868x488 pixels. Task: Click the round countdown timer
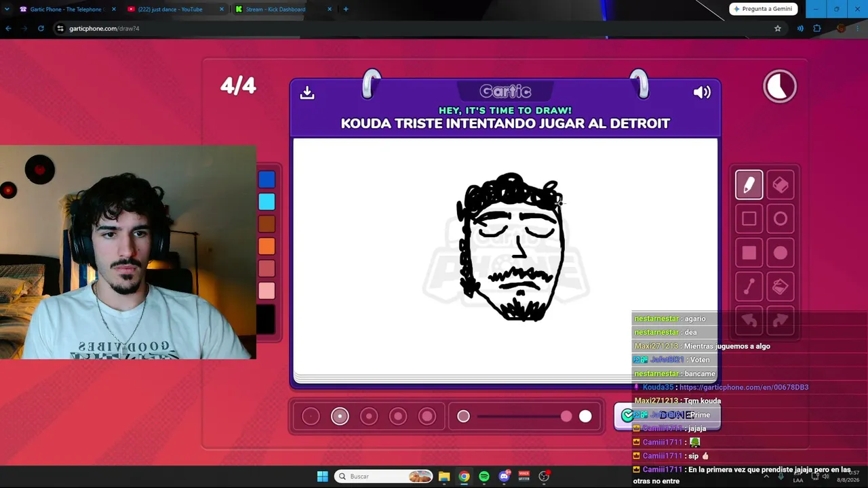(x=780, y=87)
